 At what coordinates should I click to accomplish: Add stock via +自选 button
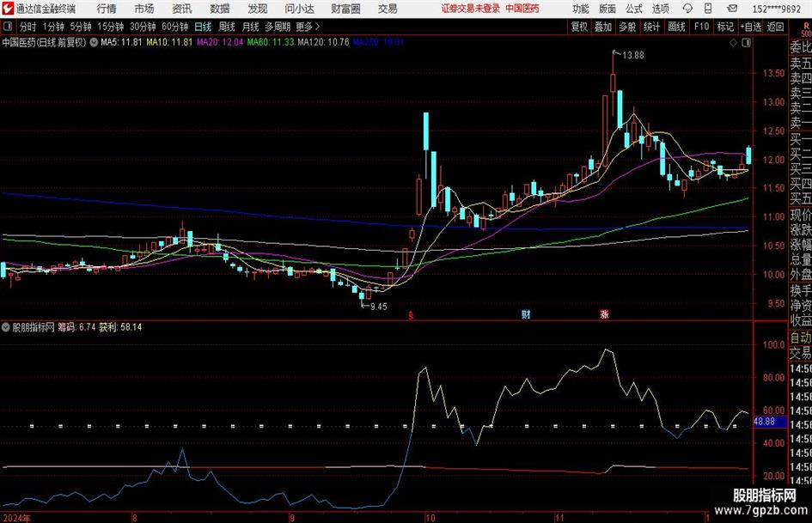point(751,27)
